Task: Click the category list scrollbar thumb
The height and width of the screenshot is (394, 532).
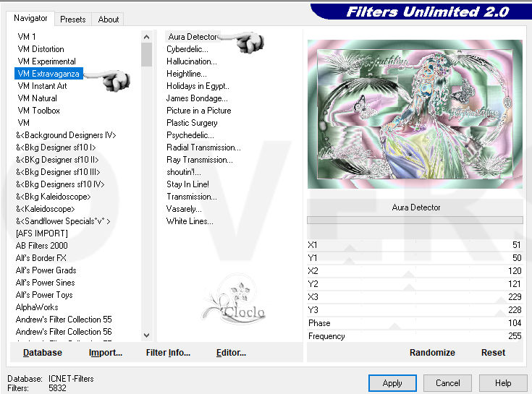Action: click(x=146, y=54)
